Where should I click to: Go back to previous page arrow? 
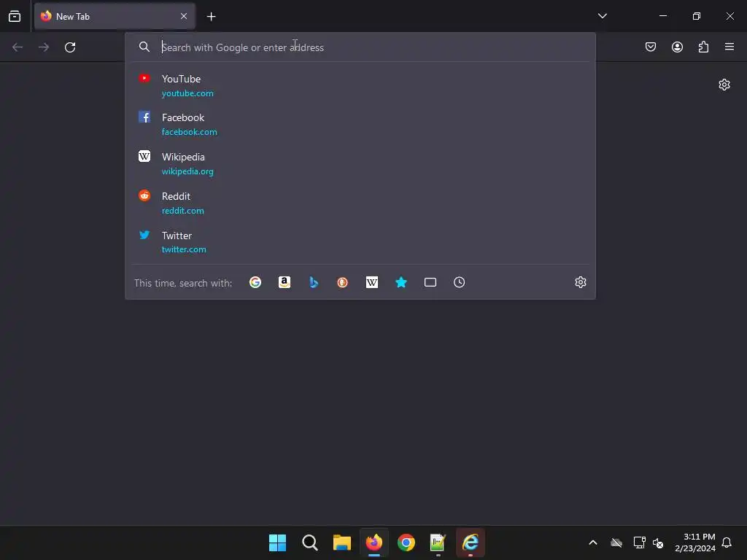[18, 47]
